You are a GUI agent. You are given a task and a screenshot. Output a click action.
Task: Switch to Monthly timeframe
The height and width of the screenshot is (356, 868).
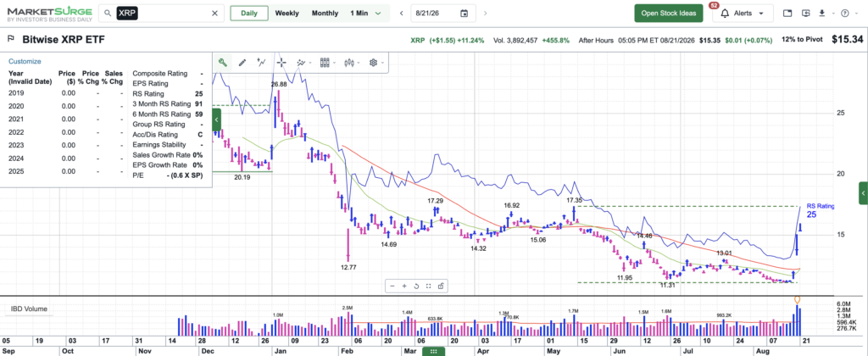point(325,14)
